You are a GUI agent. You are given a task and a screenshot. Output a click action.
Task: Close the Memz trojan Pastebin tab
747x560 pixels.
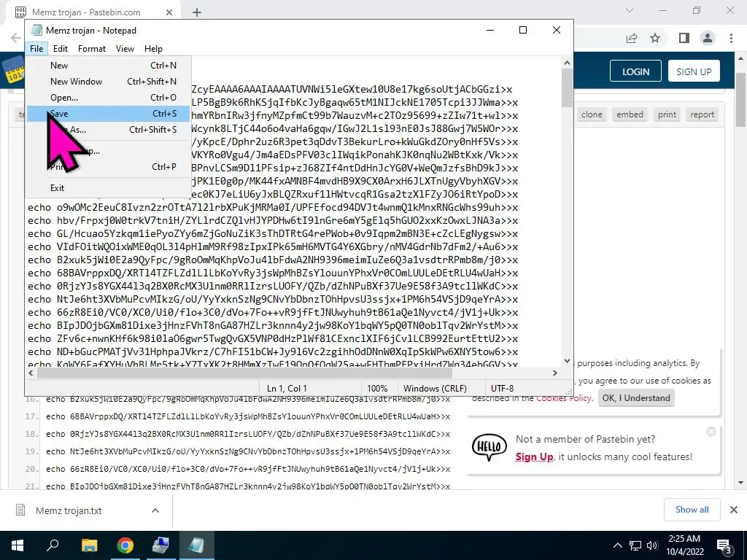[x=169, y=12]
